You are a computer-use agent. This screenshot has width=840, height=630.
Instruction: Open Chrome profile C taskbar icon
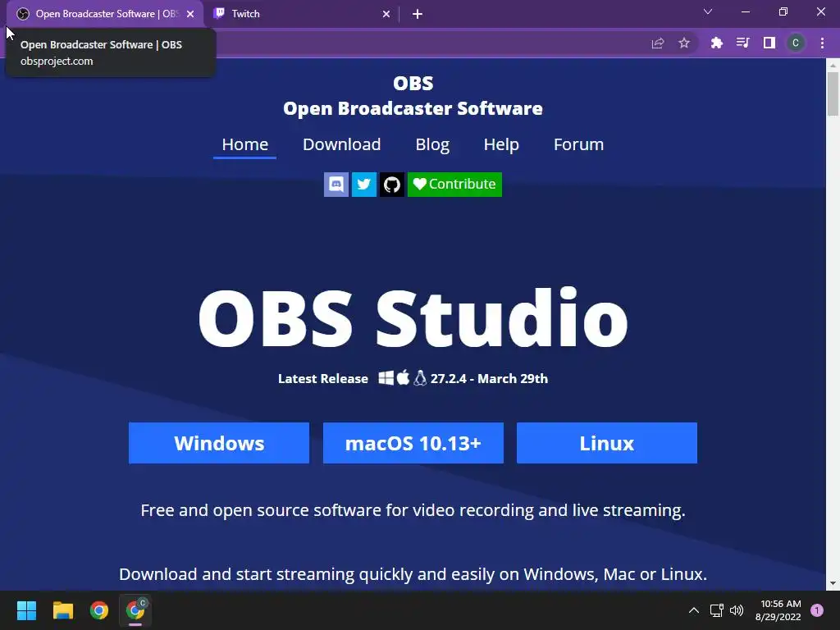[135, 610]
